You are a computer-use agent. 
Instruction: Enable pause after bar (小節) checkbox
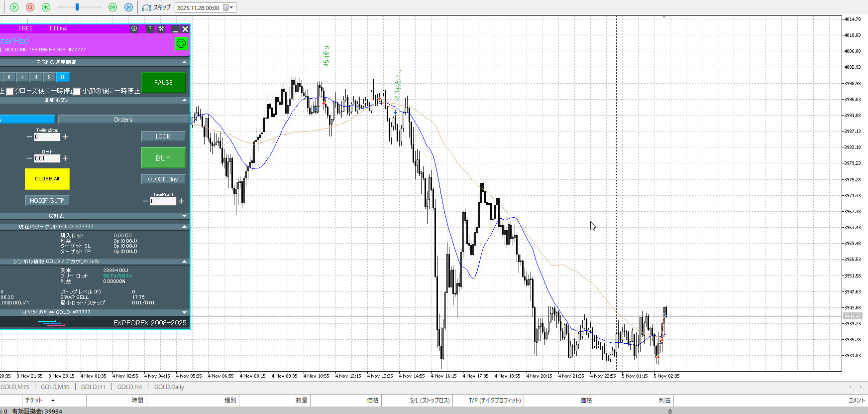pyautogui.click(x=77, y=91)
